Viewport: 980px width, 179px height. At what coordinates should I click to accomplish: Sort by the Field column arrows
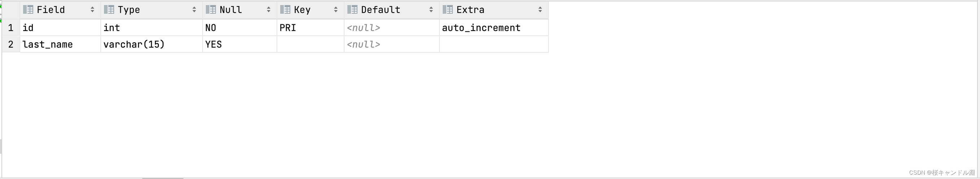(x=92, y=9)
